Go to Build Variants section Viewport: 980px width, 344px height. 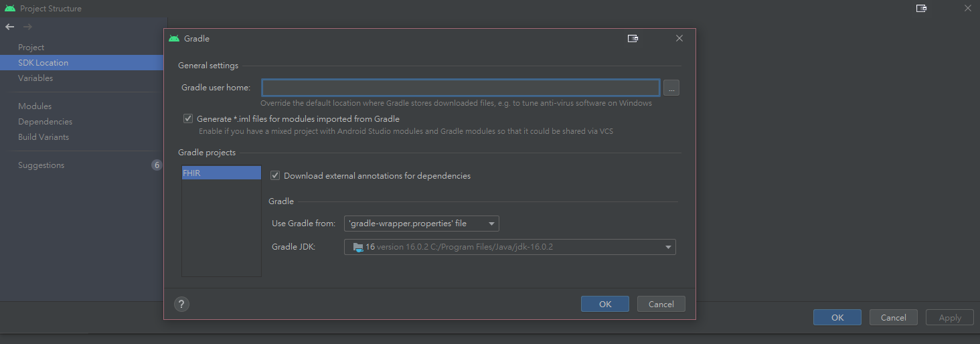[x=44, y=137]
